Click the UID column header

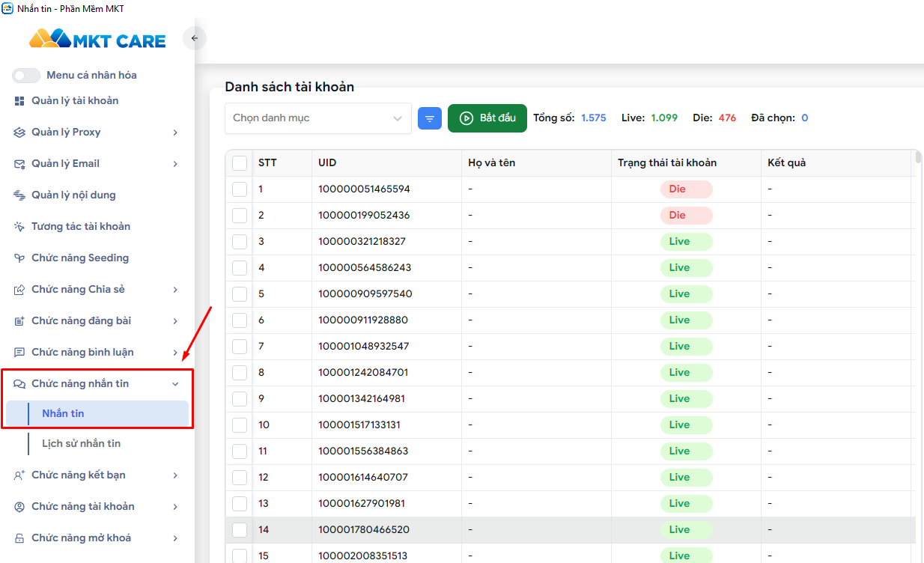click(x=386, y=163)
